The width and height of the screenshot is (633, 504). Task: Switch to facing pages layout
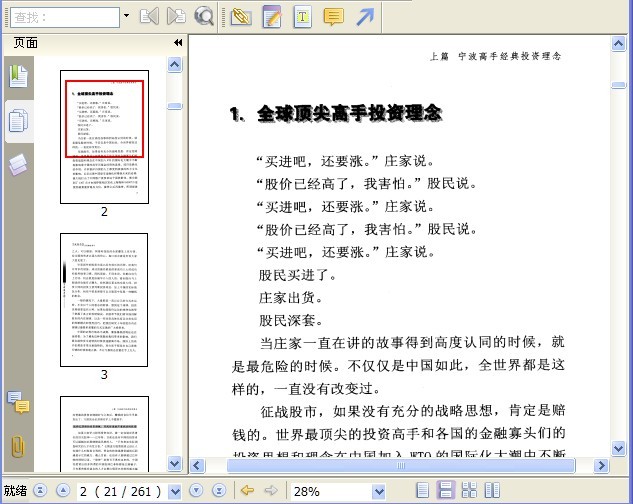tap(492, 490)
